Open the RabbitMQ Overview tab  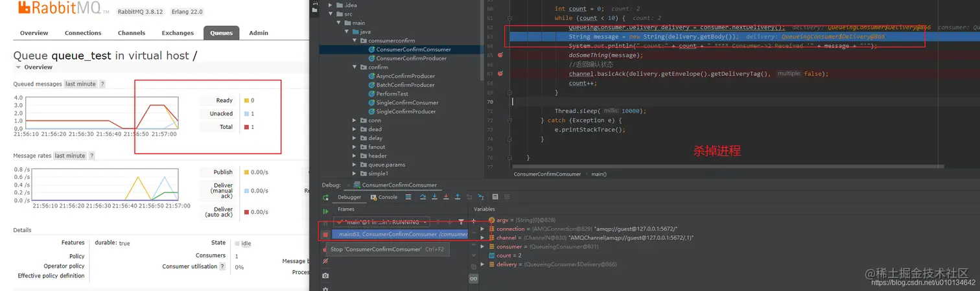[x=34, y=33]
